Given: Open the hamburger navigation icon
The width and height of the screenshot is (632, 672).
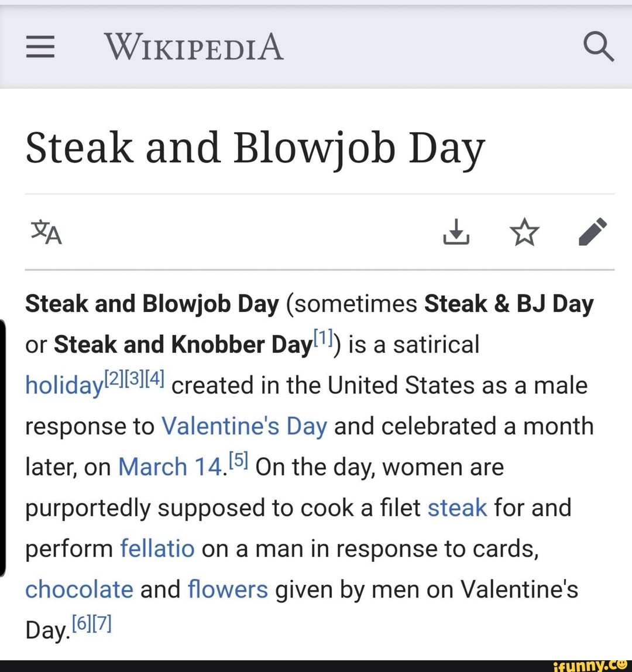Looking at the screenshot, I should coord(40,47).
